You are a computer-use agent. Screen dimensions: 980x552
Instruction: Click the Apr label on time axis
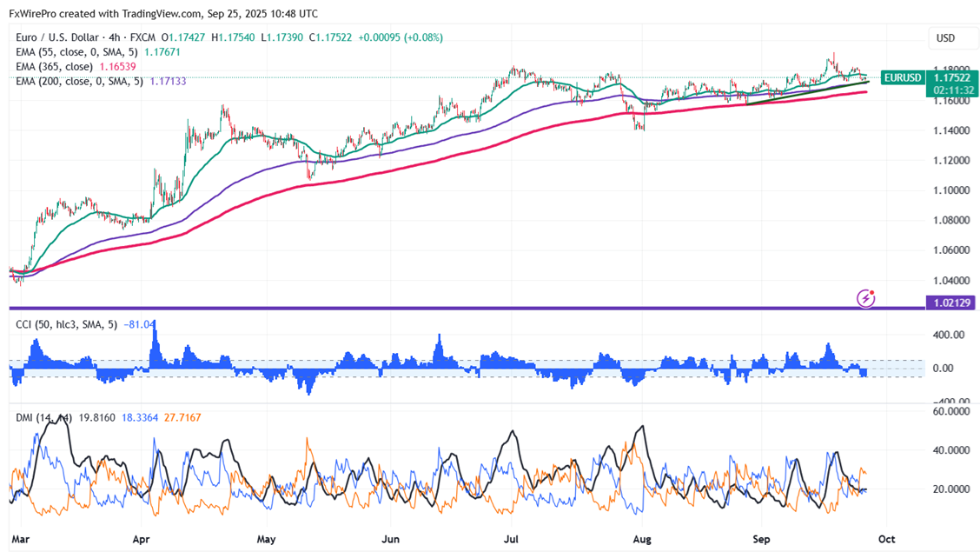coord(142,539)
